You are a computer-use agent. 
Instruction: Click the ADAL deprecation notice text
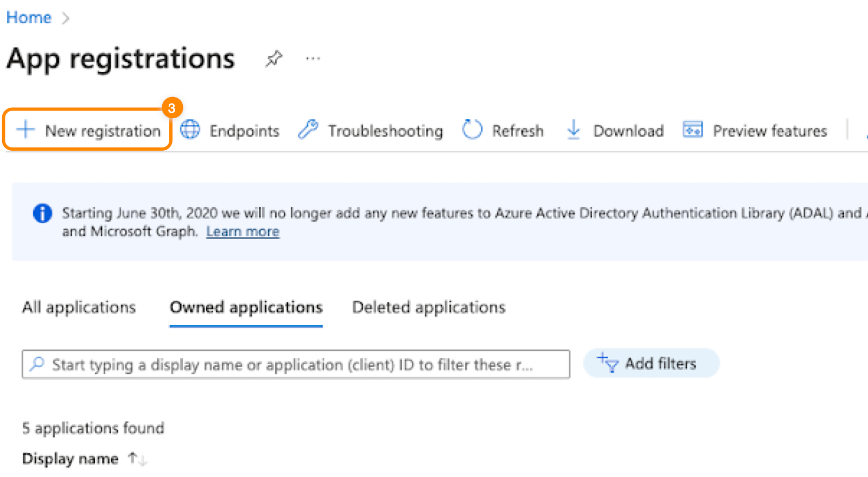(x=465, y=222)
